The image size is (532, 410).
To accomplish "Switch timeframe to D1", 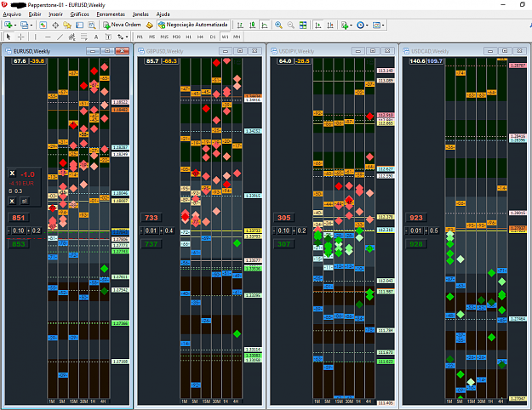I will [x=213, y=37].
